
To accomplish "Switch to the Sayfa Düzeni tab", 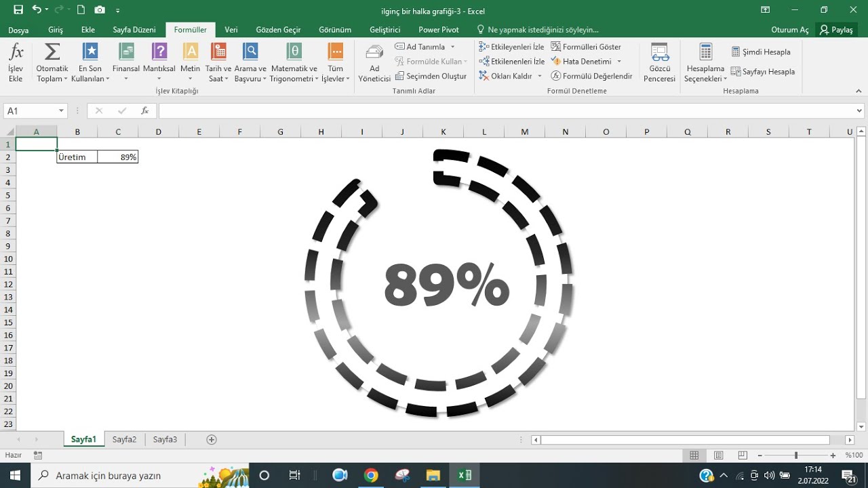I will pyautogui.click(x=134, y=30).
